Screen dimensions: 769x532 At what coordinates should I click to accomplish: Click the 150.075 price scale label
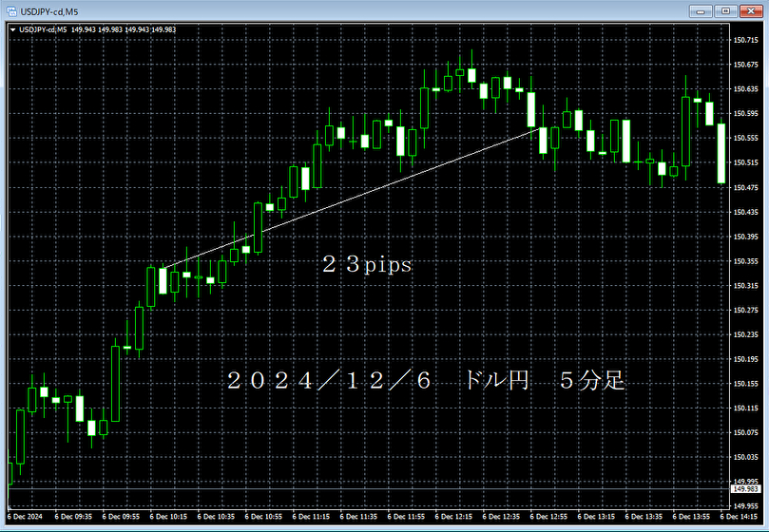click(745, 432)
